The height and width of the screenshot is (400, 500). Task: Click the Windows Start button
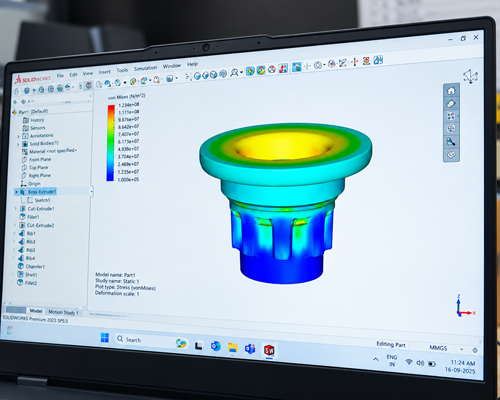105,338
